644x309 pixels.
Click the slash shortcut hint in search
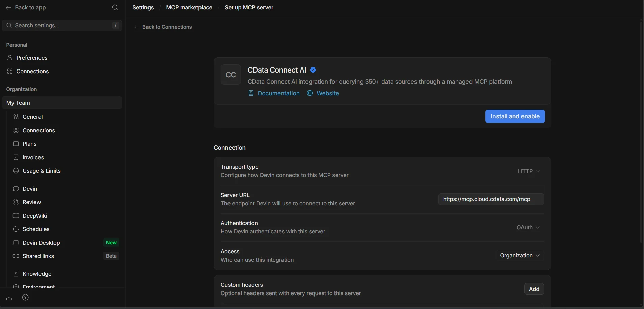pos(116,25)
